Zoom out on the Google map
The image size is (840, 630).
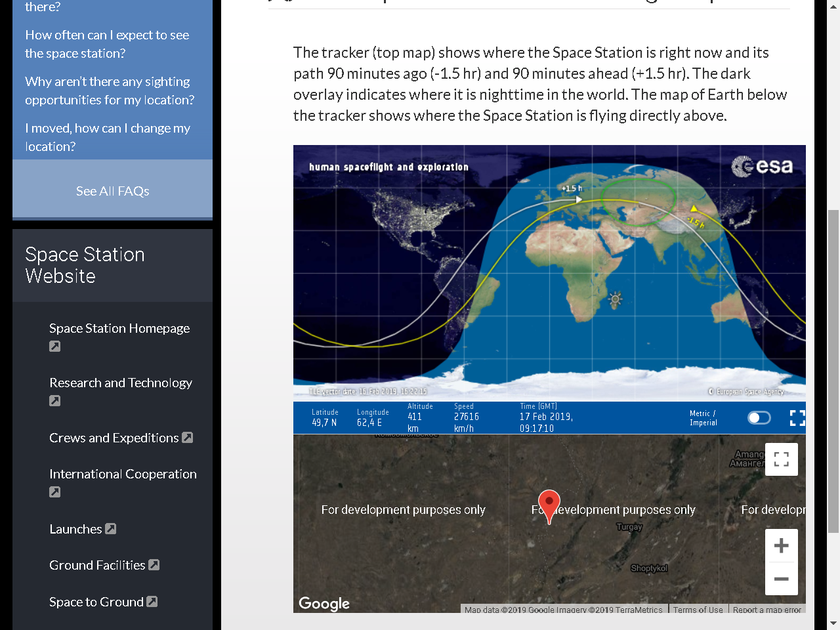782,579
